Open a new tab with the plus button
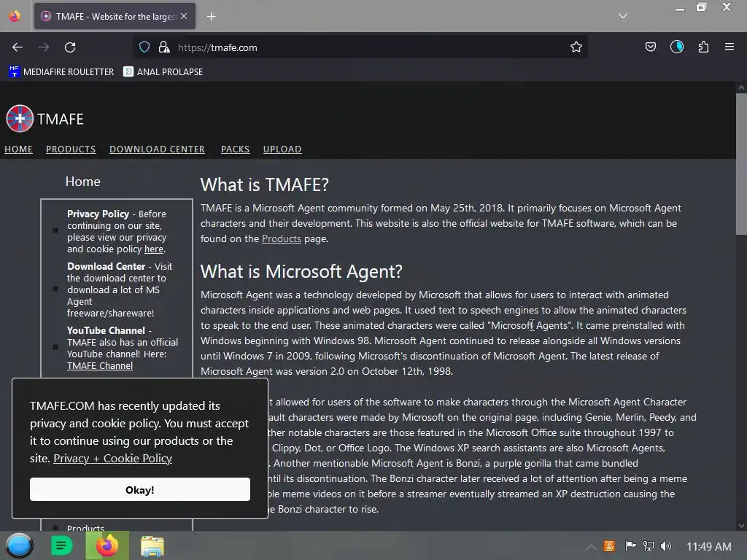Viewport: 747px width, 560px height. pyautogui.click(x=211, y=17)
